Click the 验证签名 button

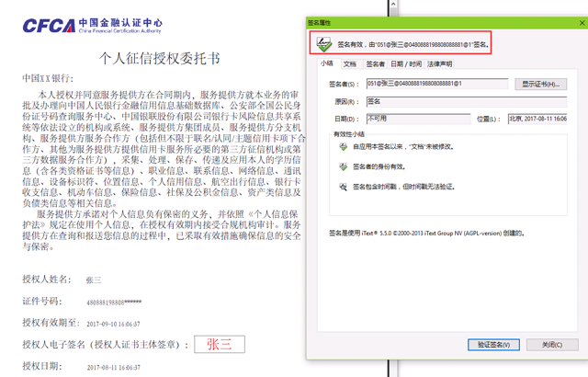coord(493,345)
